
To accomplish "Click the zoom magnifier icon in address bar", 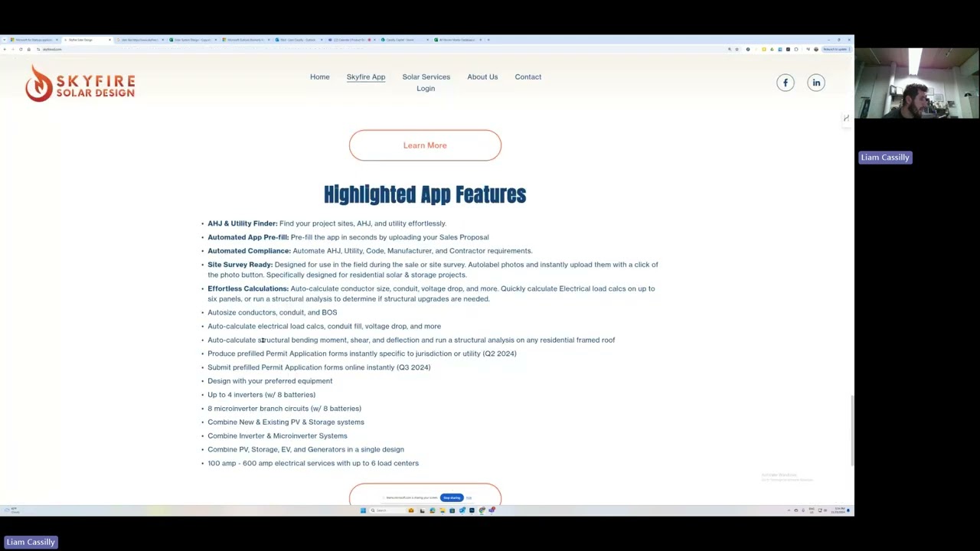I will point(729,49).
